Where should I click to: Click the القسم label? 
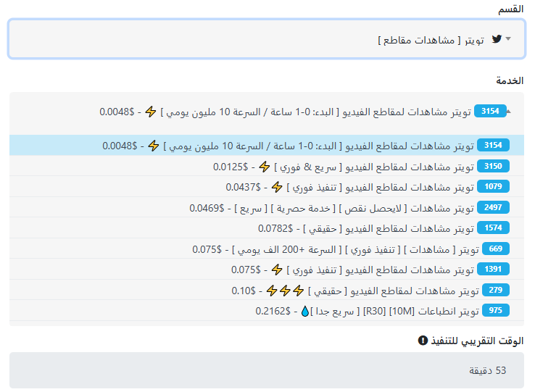(x=510, y=9)
